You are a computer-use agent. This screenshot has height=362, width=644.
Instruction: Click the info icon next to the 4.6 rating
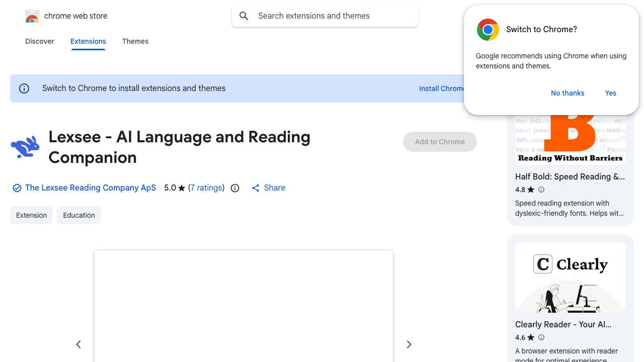coord(541,337)
